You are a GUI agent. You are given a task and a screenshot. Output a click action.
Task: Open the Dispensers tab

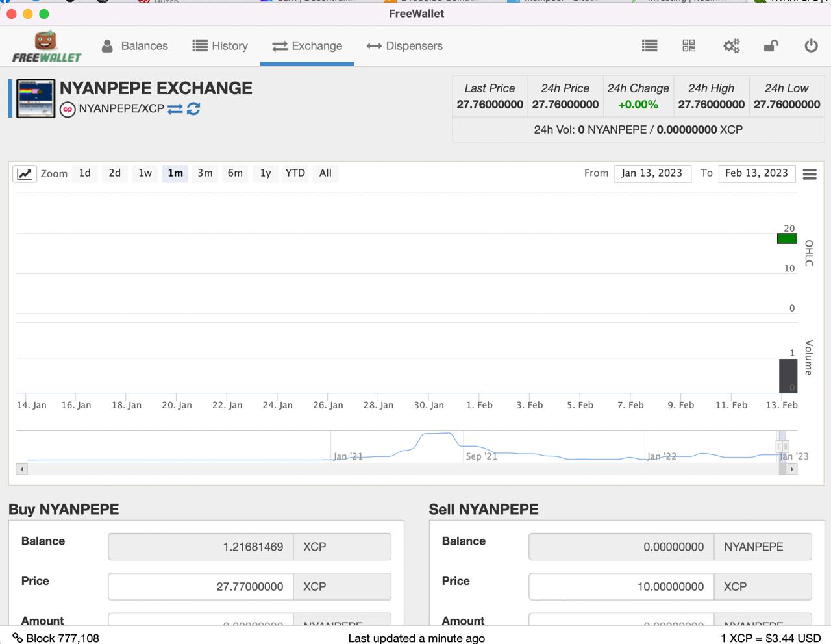[404, 46]
